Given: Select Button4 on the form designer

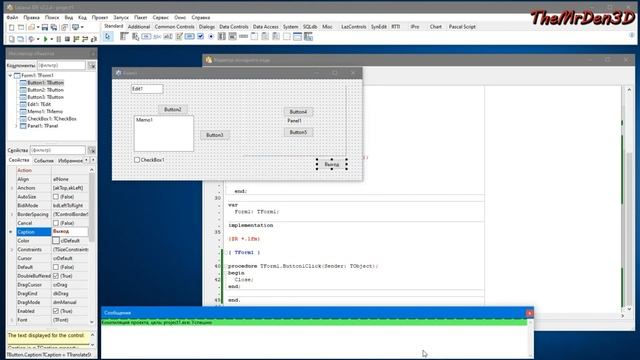Looking at the screenshot, I should 298,112.
